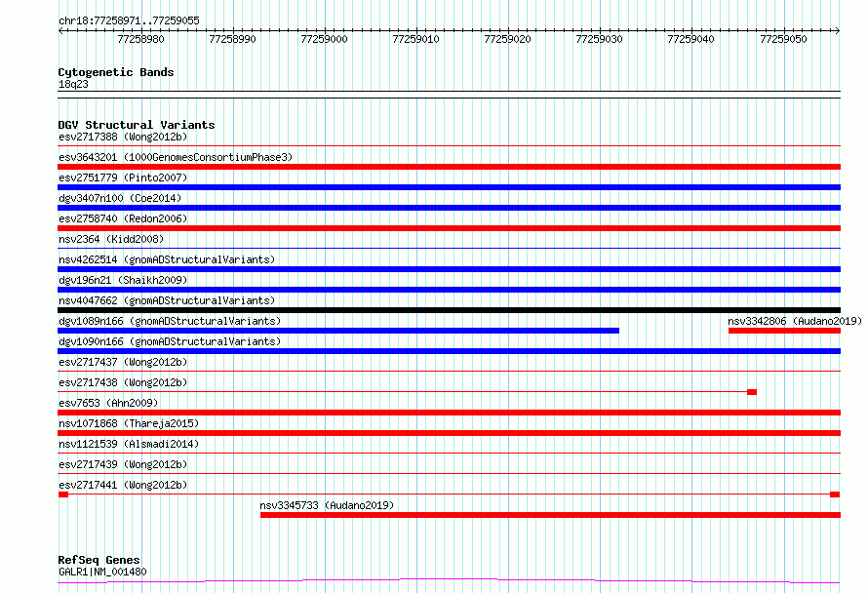Select the nsv2364 (Kidd2008) label
This screenshot has height=593, width=868.
coord(111,239)
